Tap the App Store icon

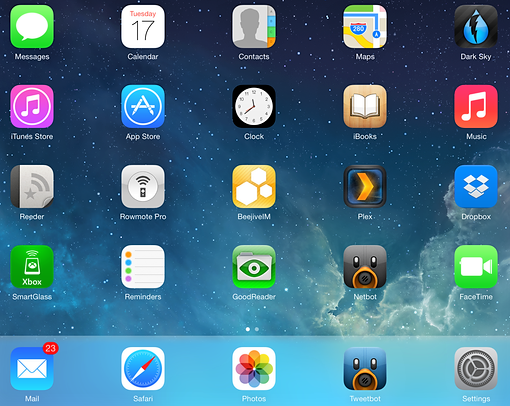tap(143, 107)
